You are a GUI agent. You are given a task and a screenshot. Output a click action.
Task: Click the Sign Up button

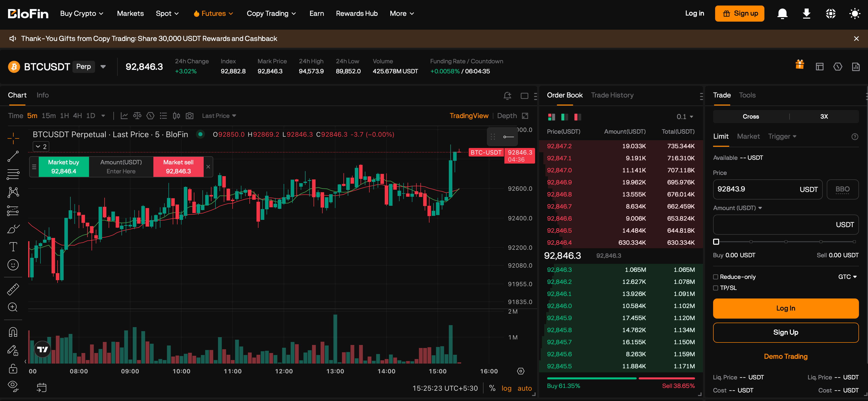(x=786, y=332)
